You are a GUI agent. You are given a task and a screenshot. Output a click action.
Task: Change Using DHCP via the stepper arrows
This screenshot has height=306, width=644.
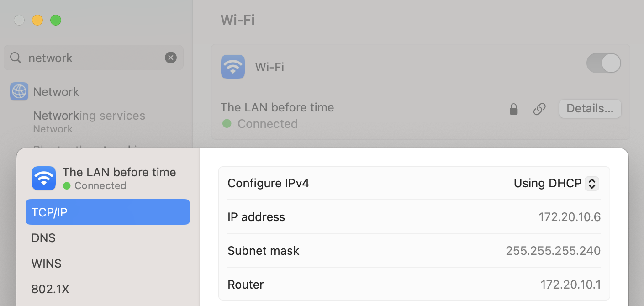pyautogui.click(x=592, y=183)
